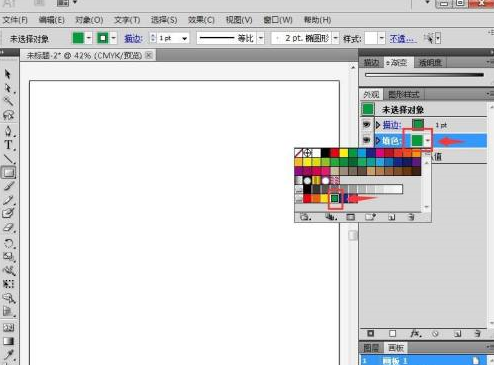Open brush definition 2 pt. 椭圆形 dropdown

pyautogui.click(x=336, y=38)
